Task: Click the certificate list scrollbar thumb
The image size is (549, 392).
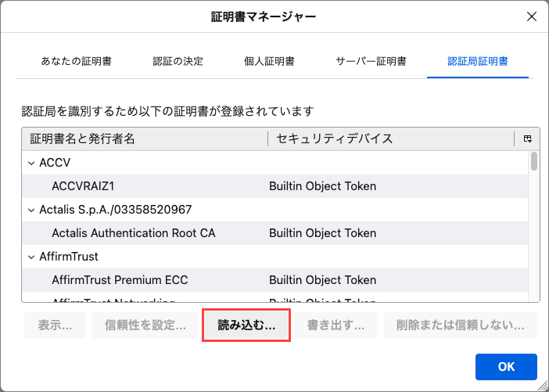Action: 533,161
